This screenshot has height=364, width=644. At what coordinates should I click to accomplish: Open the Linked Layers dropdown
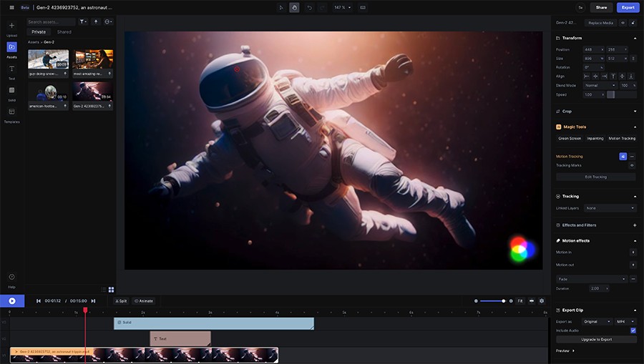pos(610,208)
